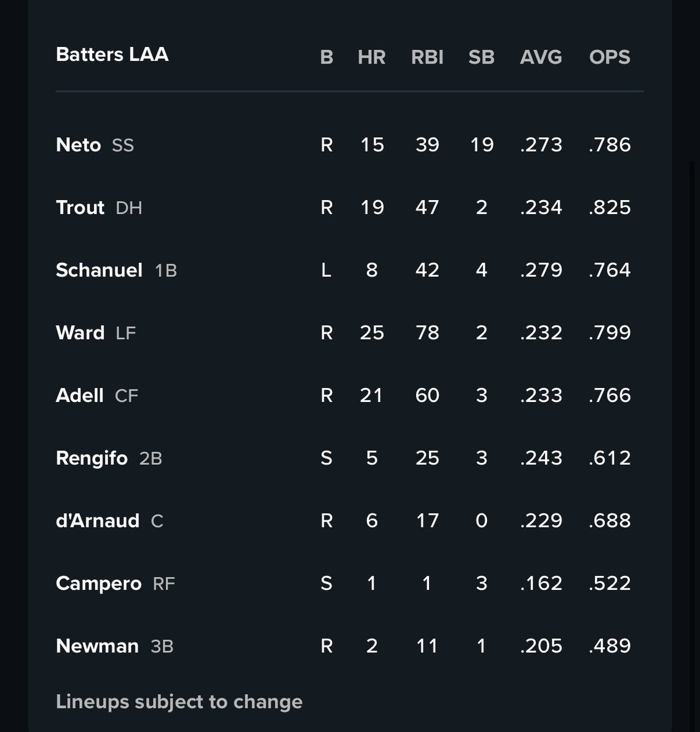Open d'Arnaud's player entry
The image size is (700, 732).
[349, 520]
